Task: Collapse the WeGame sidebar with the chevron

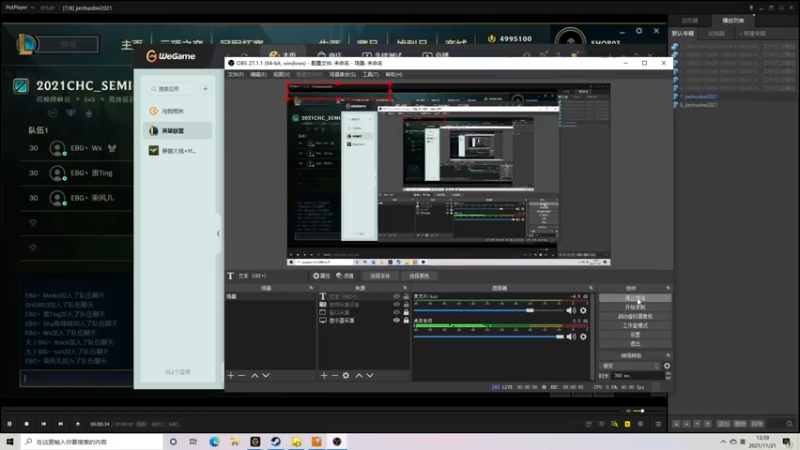Action: coord(218,234)
